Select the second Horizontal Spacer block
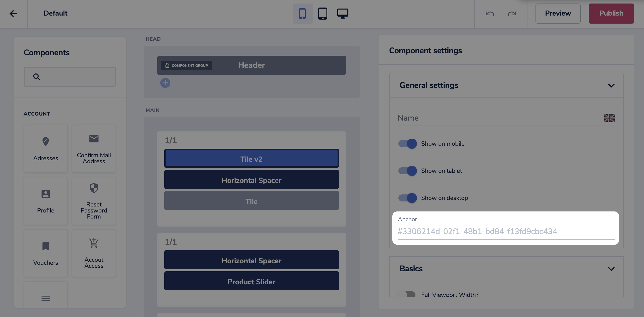Screen dimensions: 644x317 251,260
